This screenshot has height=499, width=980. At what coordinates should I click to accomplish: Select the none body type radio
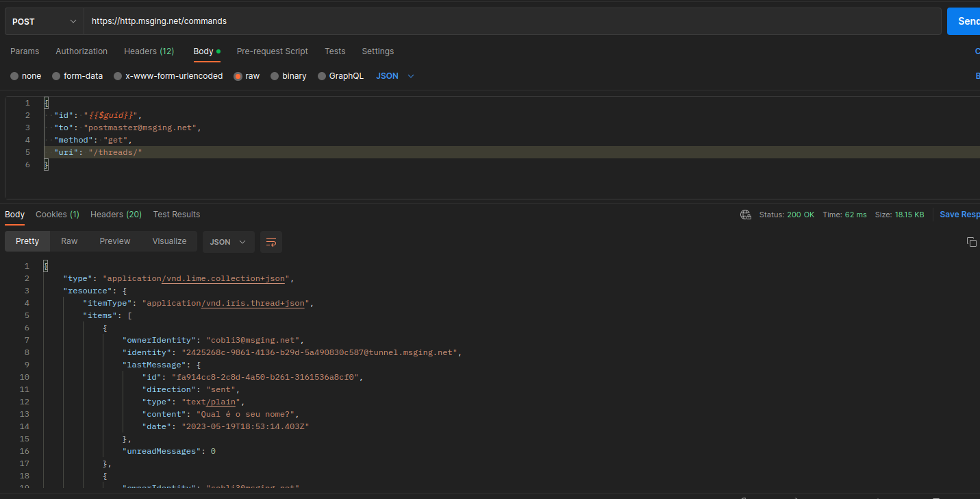pyautogui.click(x=14, y=76)
